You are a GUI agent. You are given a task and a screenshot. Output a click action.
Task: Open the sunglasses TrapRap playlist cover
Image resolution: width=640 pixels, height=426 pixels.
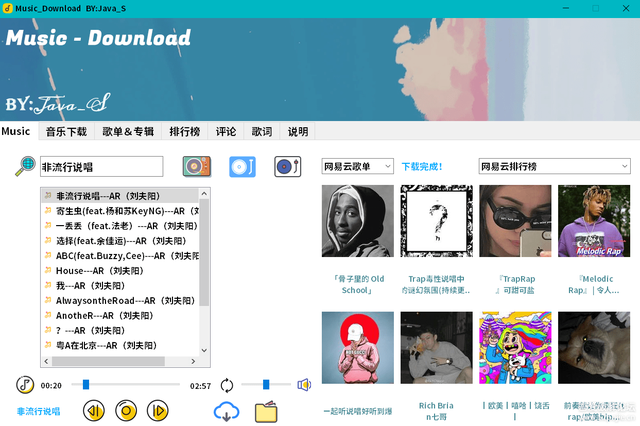click(515, 221)
